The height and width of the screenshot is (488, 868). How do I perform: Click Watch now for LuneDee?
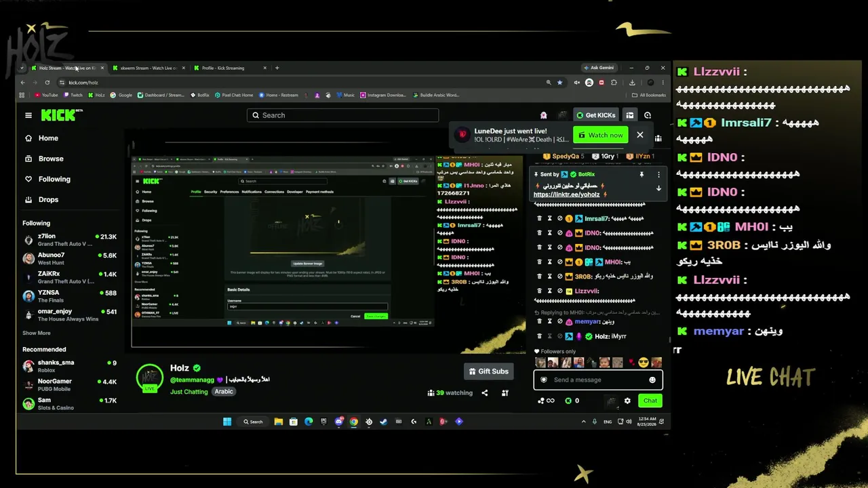599,135
